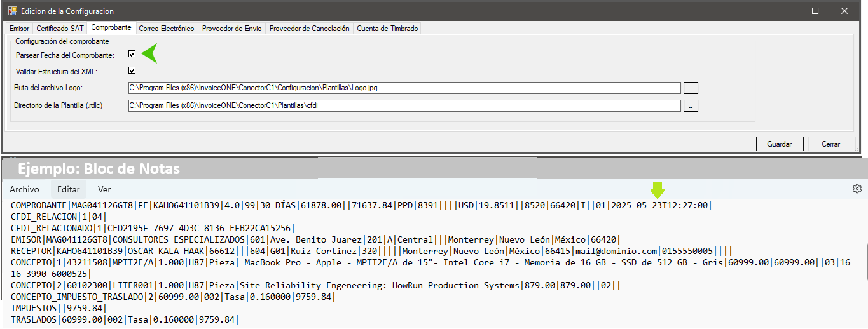The height and width of the screenshot is (329, 868).
Task: Open the Certificado SAT tab
Action: (60, 29)
